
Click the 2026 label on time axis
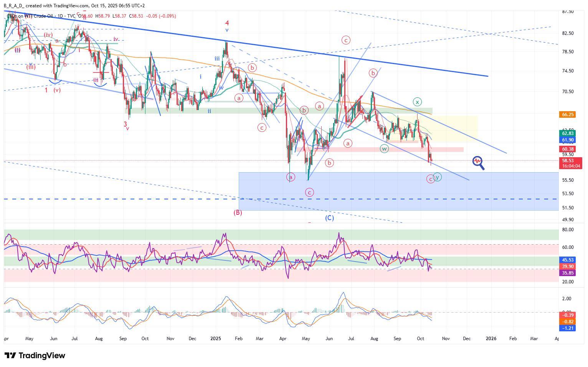pyautogui.click(x=491, y=339)
